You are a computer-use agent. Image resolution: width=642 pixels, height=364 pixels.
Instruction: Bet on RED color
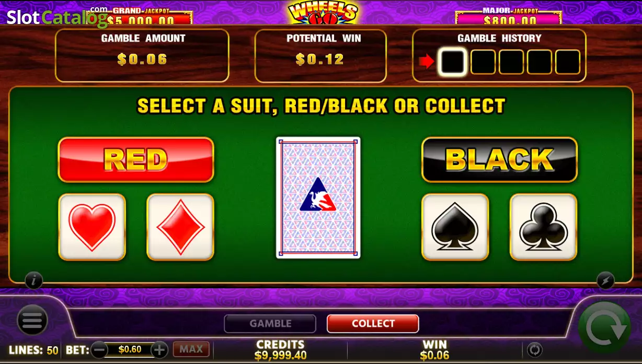pyautogui.click(x=136, y=159)
